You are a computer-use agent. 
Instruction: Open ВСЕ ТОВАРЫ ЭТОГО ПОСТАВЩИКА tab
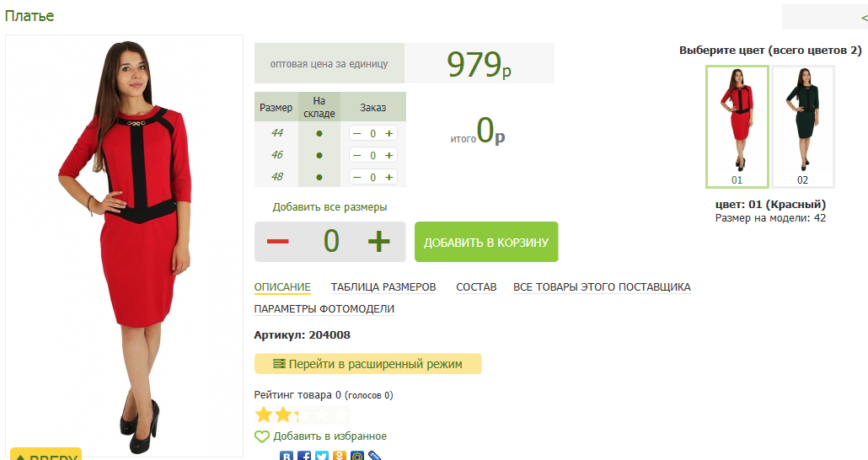pos(602,287)
